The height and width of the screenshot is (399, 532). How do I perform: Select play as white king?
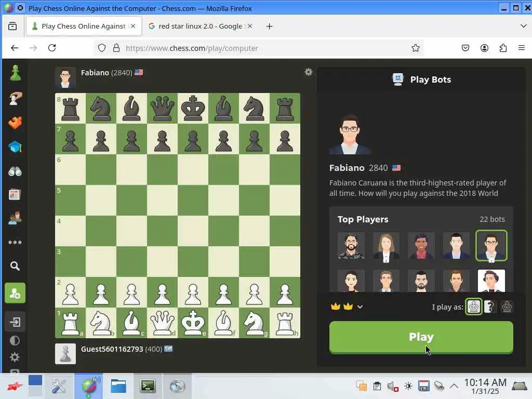[x=473, y=307]
